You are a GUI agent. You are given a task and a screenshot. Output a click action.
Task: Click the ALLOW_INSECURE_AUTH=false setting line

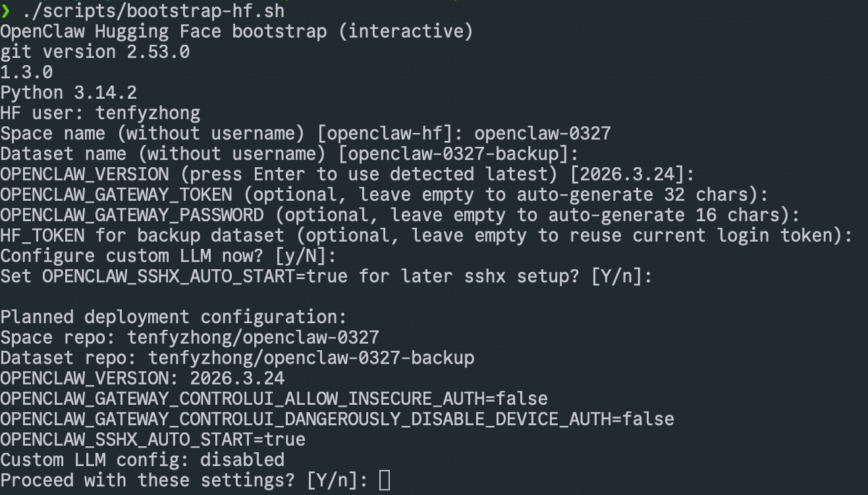pos(274,399)
